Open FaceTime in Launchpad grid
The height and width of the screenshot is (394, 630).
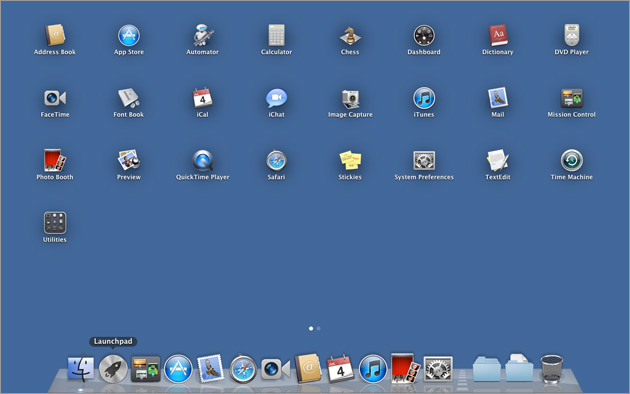pyautogui.click(x=55, y=98)
